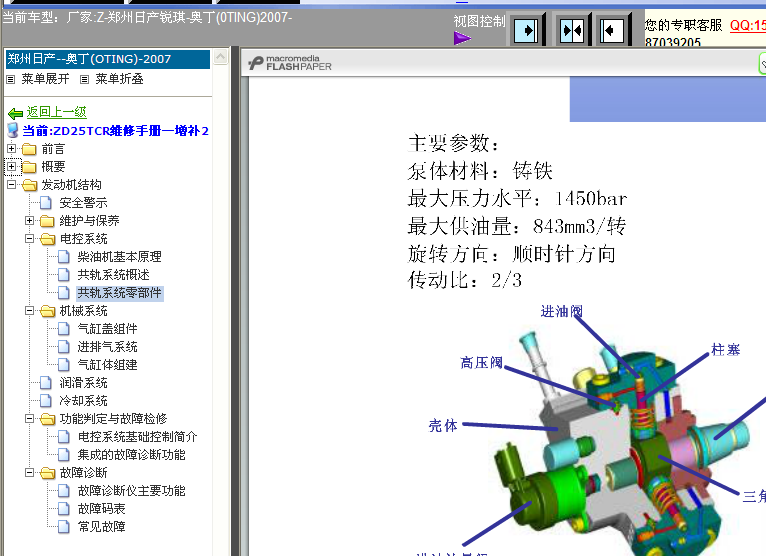Click the green back arrow icon
Image resolution: width=766 pixels, height=556 pixels.
pyautogui.click(x=16, y=114)
